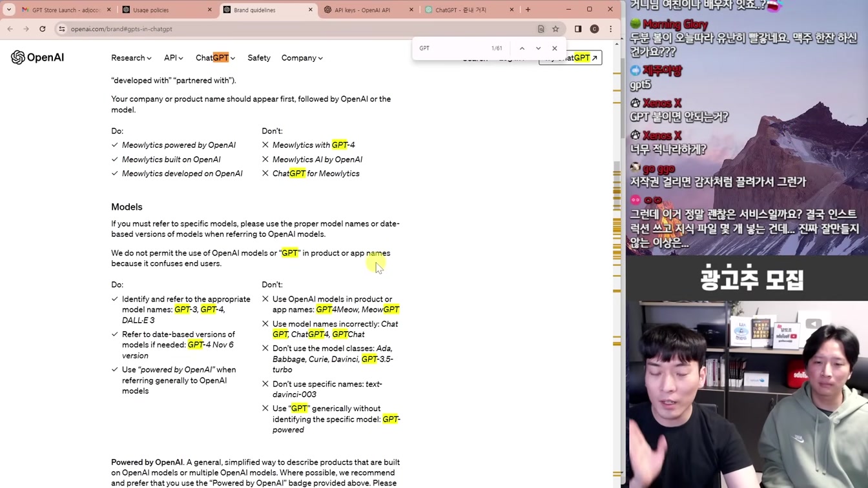Screen dimensions: 868x488
Task: Switch to the ChatGPT tab
Action: (469, 10)
